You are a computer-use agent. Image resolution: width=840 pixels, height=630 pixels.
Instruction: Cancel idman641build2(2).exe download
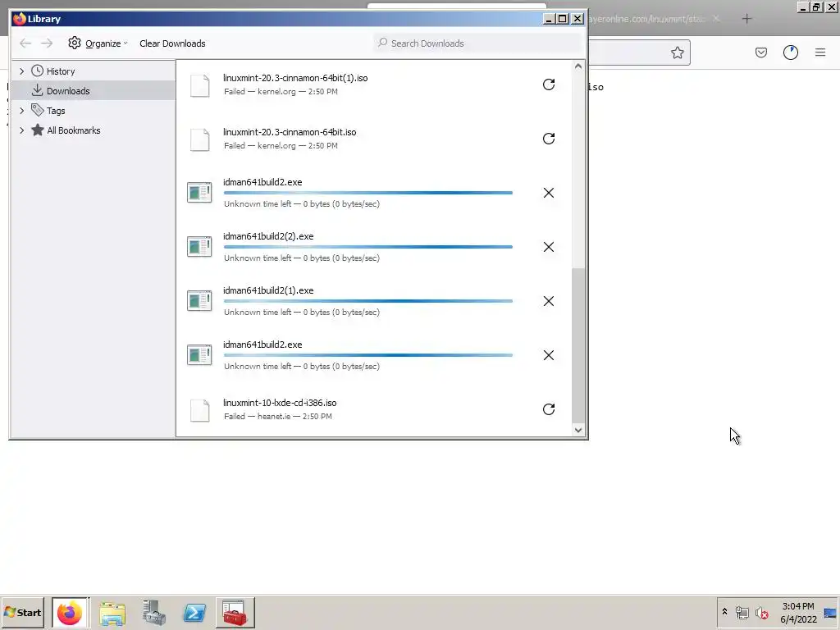click(x=549, y=247)
